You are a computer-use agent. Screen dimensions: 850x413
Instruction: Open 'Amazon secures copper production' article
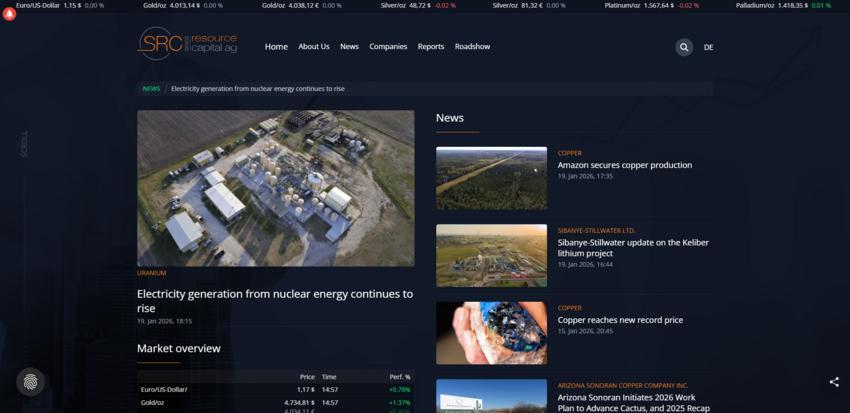coord(624,165)
